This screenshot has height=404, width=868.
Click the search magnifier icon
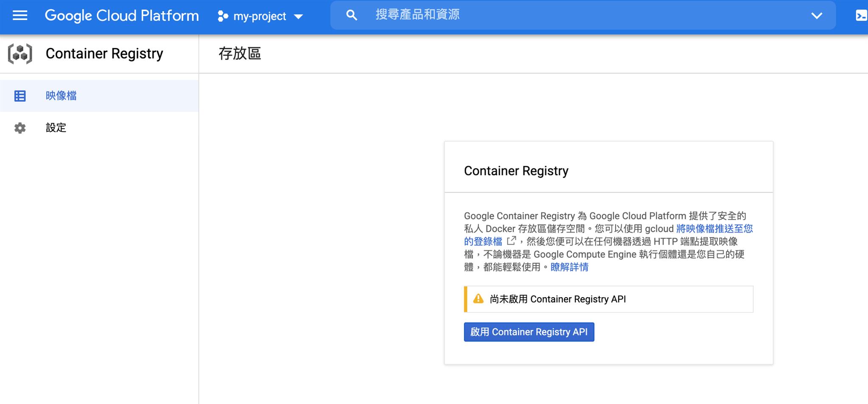(x=351, y=16)
